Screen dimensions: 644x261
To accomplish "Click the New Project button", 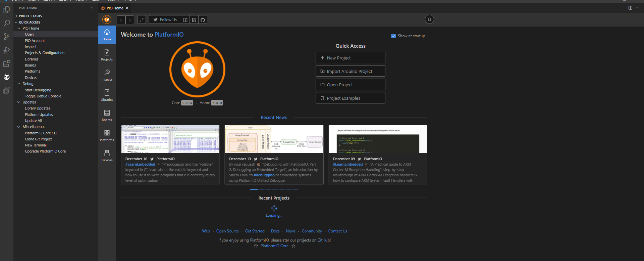I will pyautogui.click(x=350, y=57).
